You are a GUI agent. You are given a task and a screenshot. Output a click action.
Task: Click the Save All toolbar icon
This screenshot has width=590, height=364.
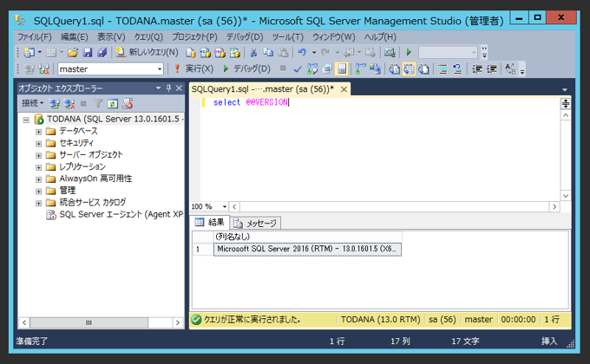click(x=102, y=52)
